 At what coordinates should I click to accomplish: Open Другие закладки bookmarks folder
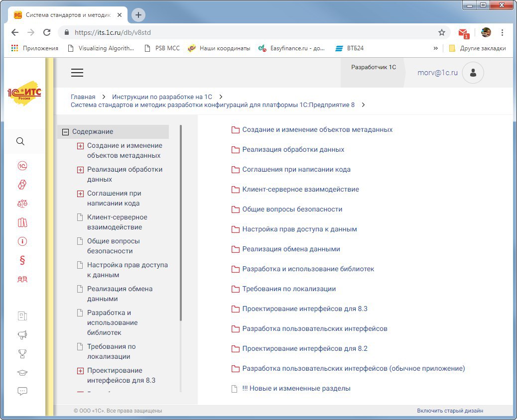point(478,48)
